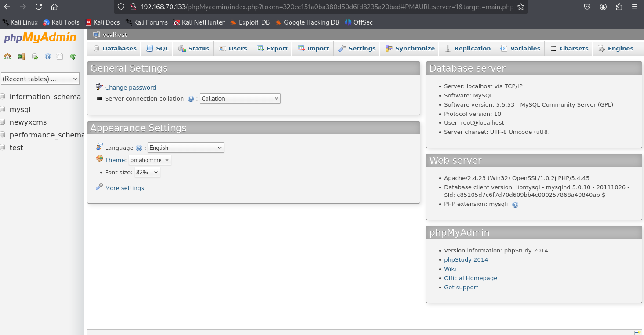Click the palette icon beside Theme
The image size is (644, 335).
[99, 159]
